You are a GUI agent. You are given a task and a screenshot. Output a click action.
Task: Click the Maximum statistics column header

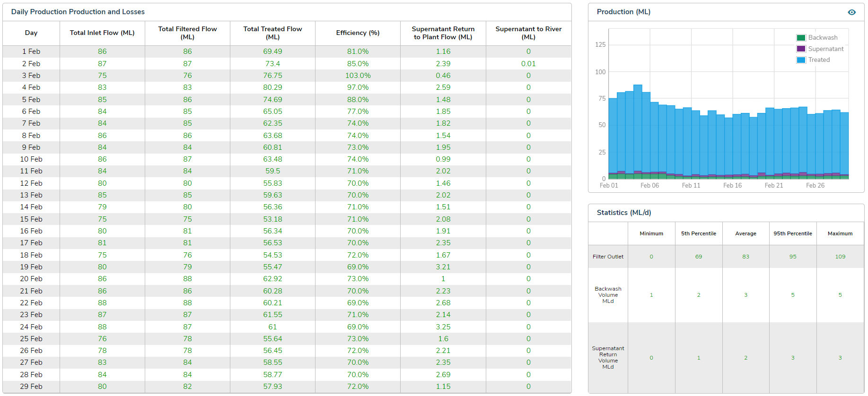840,233
